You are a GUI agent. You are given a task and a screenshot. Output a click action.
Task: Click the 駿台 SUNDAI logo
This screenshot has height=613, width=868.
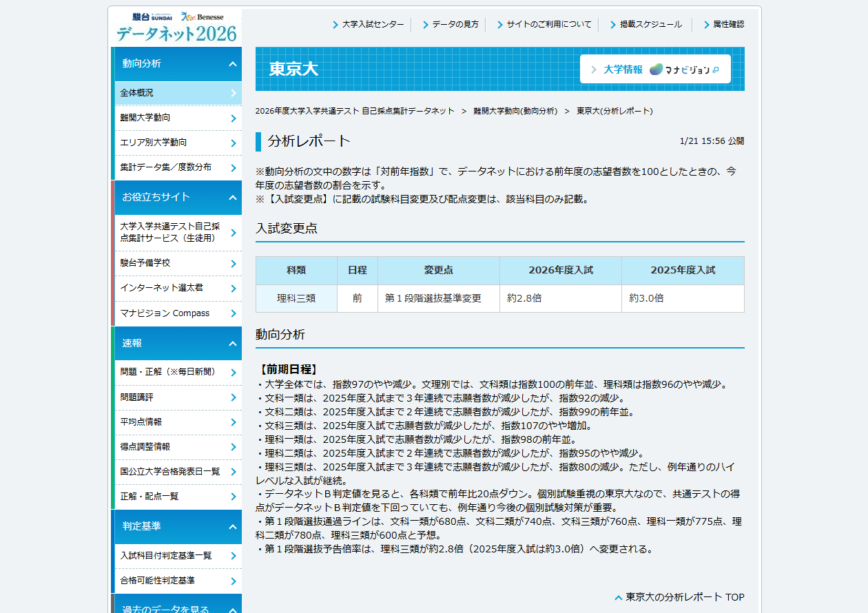click(x=152, y=17)
